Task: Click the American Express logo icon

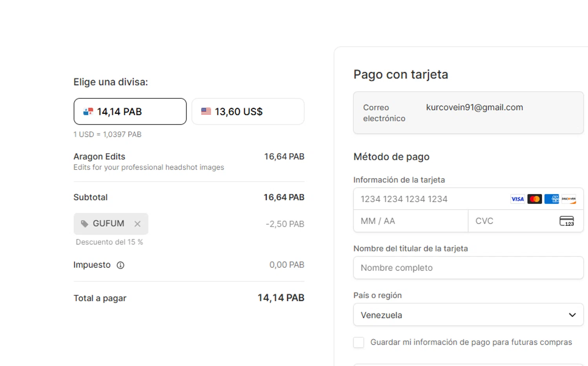Action: click(552, 199)
